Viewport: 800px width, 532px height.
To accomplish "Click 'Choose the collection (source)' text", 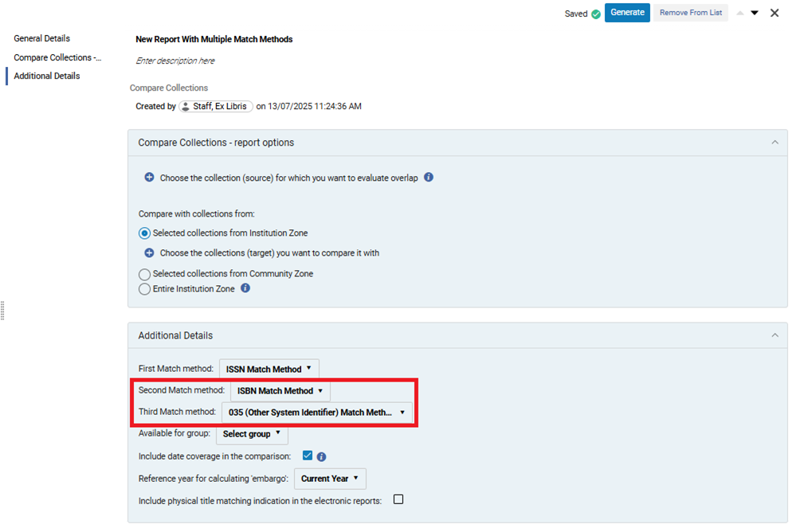I will pos(288,178).
